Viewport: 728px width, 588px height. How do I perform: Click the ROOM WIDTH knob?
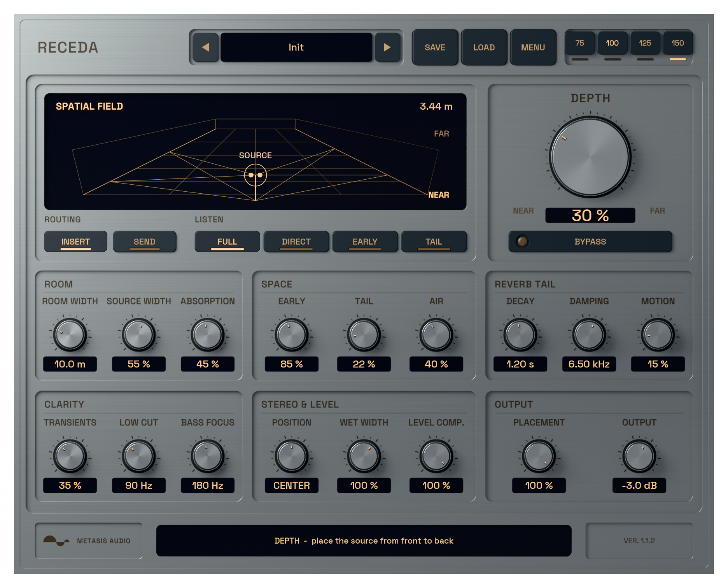pos(70,335)
